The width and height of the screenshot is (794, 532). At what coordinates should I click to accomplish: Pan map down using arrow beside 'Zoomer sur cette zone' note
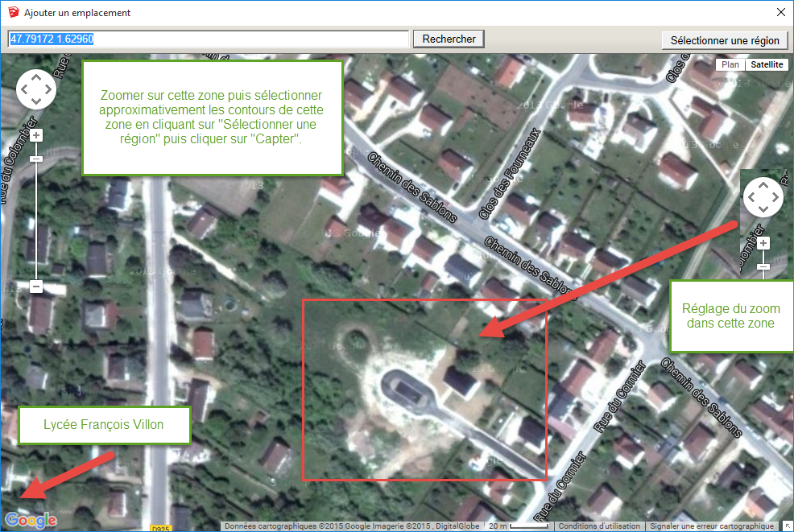36,101
